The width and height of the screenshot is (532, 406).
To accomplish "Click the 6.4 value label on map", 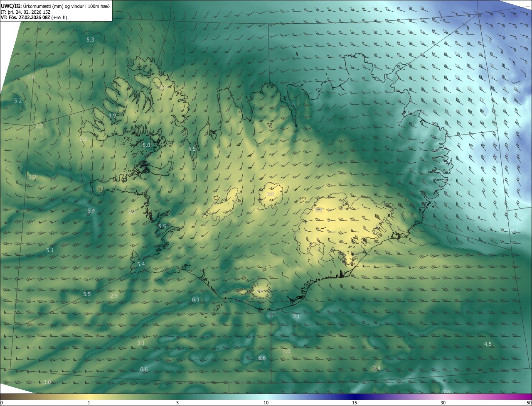I will (91, 210).
